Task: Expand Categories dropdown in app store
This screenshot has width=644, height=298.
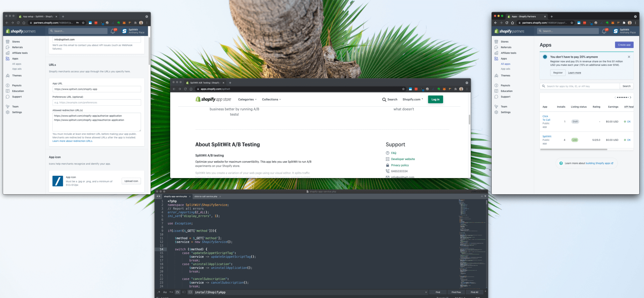Action: pos(247,100)
